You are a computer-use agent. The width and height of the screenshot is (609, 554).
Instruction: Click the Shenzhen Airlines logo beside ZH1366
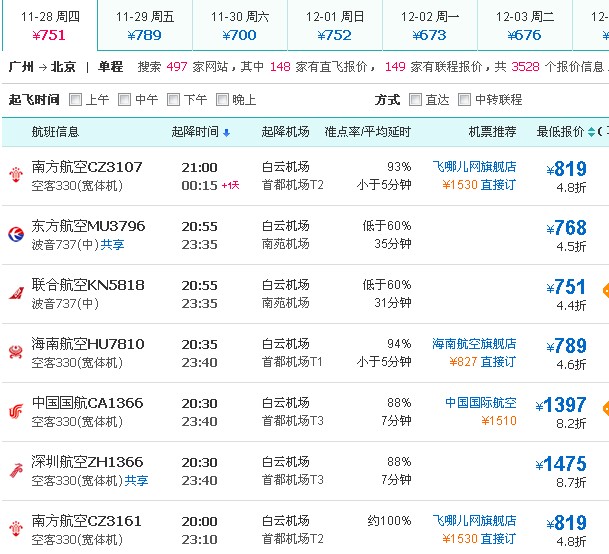[x=16, y=470]
